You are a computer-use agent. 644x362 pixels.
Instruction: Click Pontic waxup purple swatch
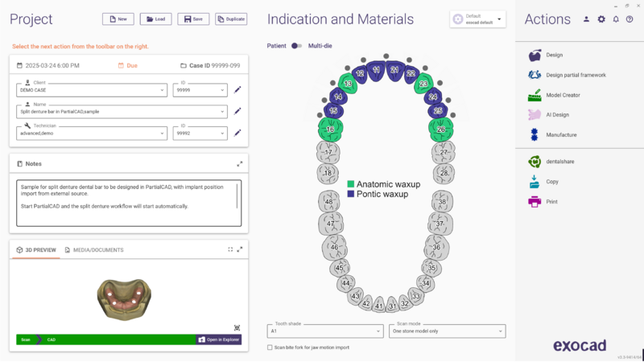pyautogui.click(x=351, y=194)
